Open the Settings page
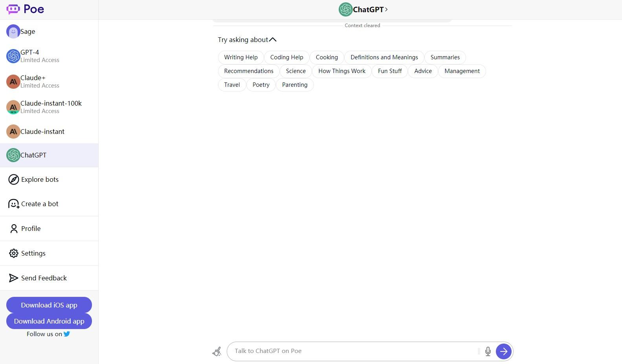622x364 pixels. (49, 253)
